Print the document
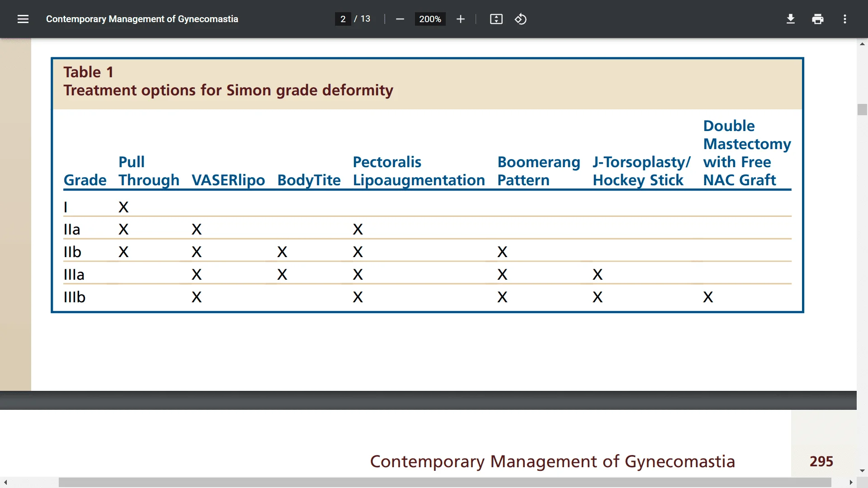The width and height of the screenshot is (868, 488). click(818, 19)
